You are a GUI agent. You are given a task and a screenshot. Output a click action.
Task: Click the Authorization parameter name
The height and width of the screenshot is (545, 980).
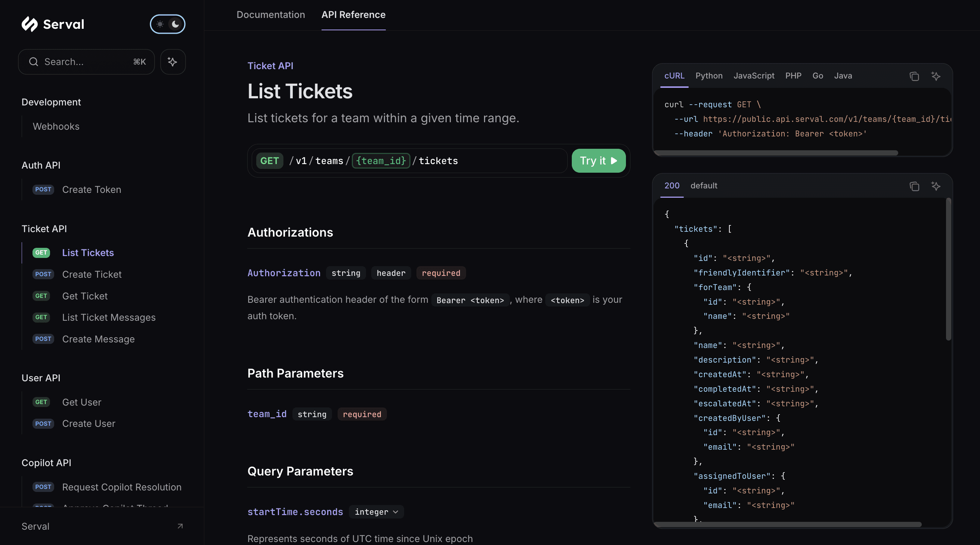pyautogui.click(x=284, y=273)
